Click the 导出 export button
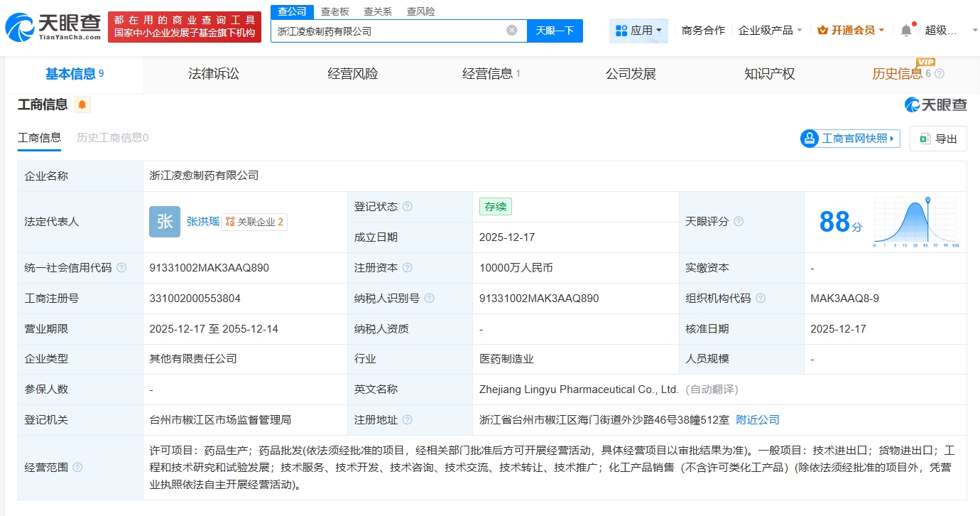The height and width of the screenshot is (516, 980). point(938,139)
